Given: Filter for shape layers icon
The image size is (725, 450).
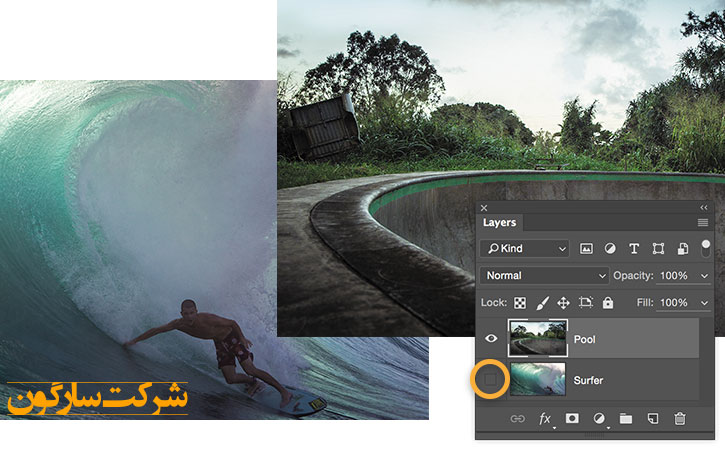Looking at the screenshot, I should coord(658,248).
